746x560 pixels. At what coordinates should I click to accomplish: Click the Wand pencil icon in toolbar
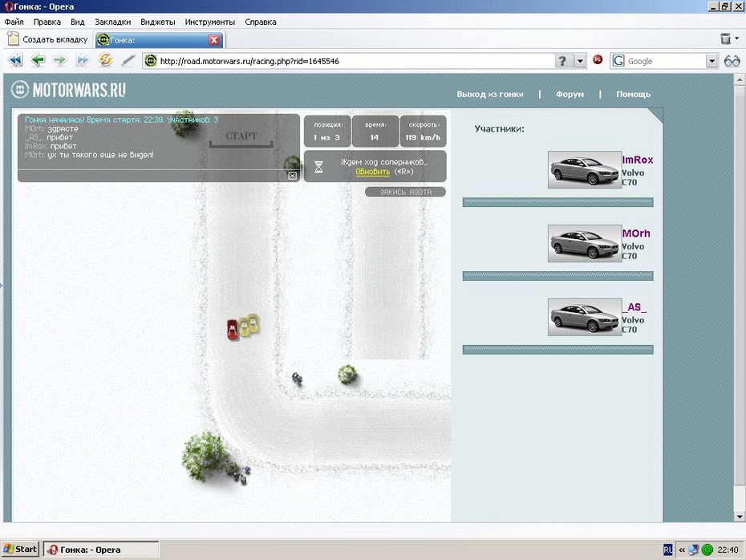point(128,60)
